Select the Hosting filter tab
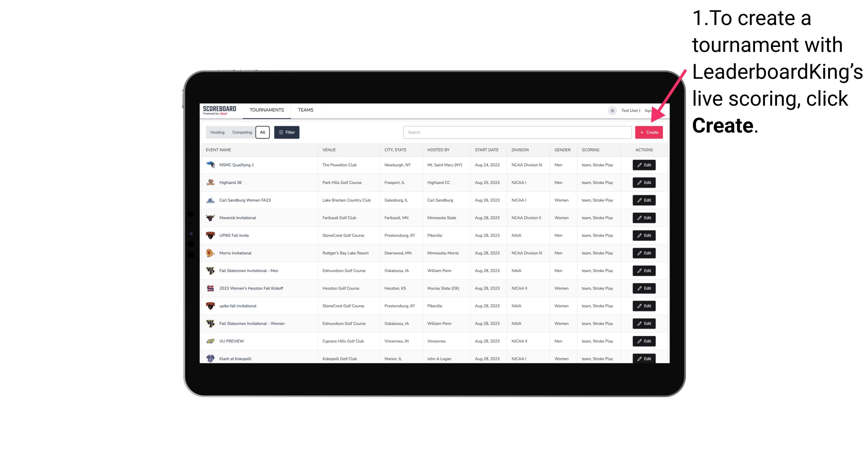This screenshot has height=467, width=868. pos(217,132)
